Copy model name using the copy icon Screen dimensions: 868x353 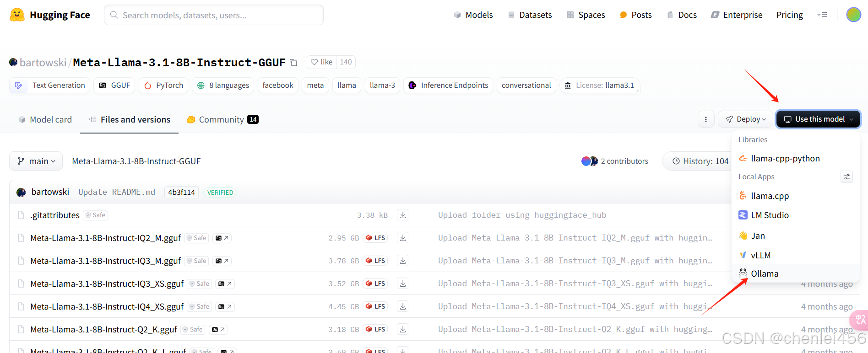pyautogui.click(x=293, y=63)
